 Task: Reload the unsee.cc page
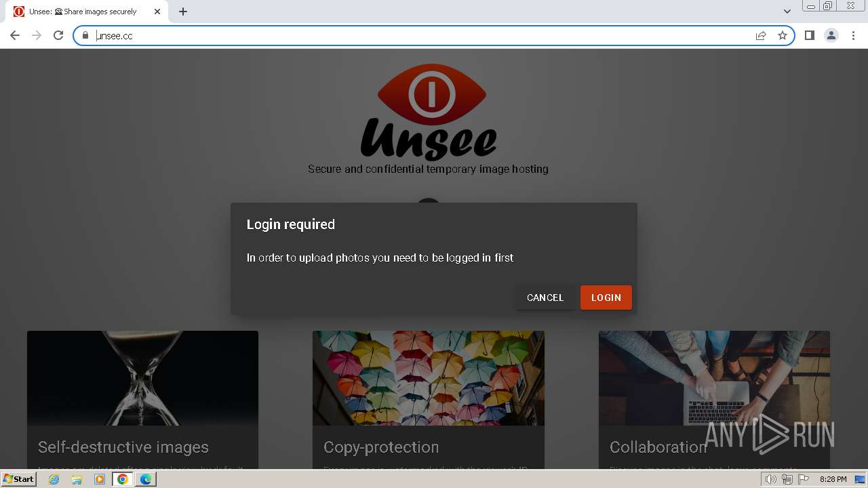(58, 35)
